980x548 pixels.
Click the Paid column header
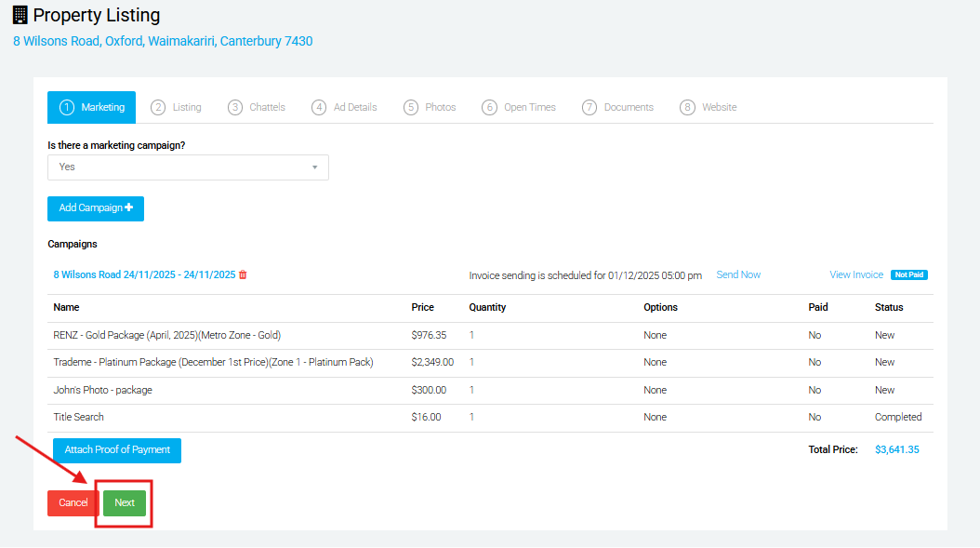(x=818, y=307)
